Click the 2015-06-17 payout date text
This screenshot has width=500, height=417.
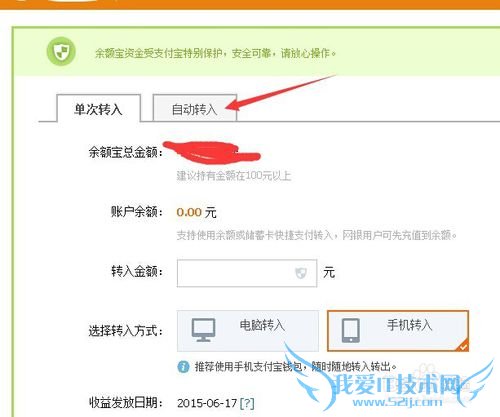(x=207, y=403)
